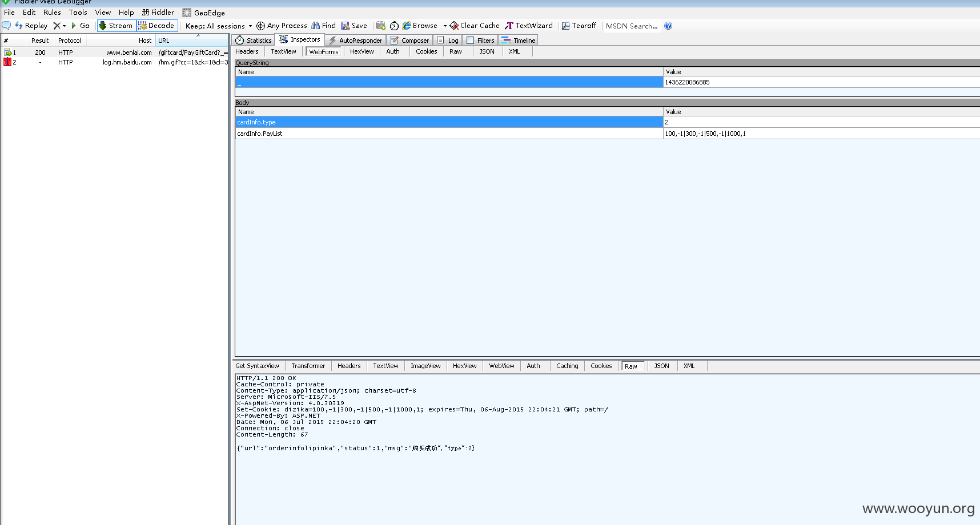
Task: Switch to Log tab
Action: coord(448,40)
